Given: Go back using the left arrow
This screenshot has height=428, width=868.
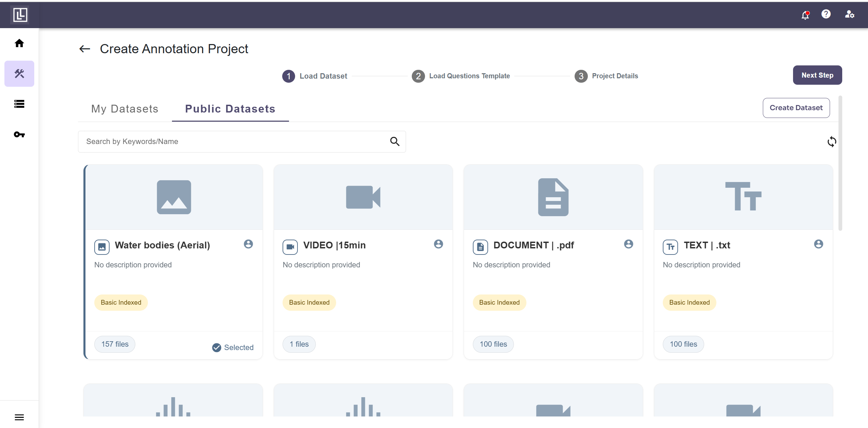Looking at the screenshot, I should click(x=85, y=49).
